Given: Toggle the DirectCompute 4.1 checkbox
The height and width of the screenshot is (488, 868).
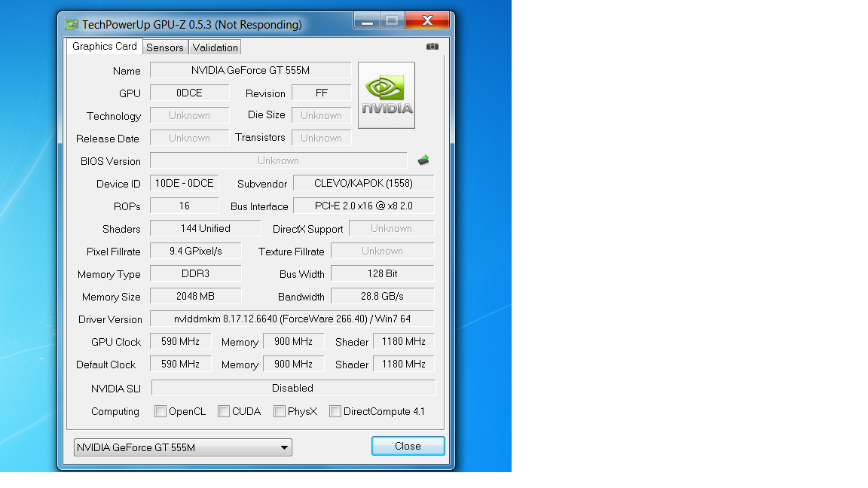Looking at the screenshot, I should click(335, 411).
